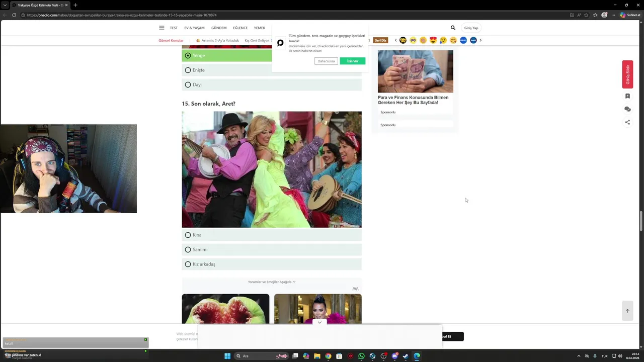
Task: Open Microsoft Edge from the taskbar
Action: click(x=417, y=356)
